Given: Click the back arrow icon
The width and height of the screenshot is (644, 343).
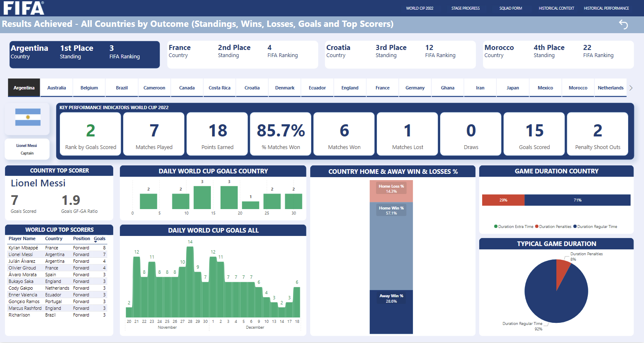Looking at the screenshot, I should pyautogui.click(x=623, y=24).
